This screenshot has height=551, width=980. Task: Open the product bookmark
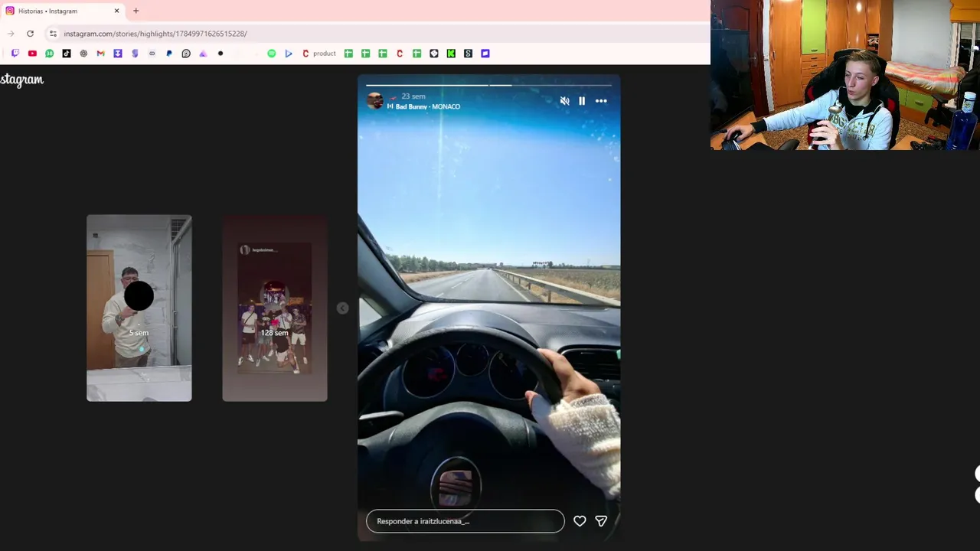coord(319,54)
